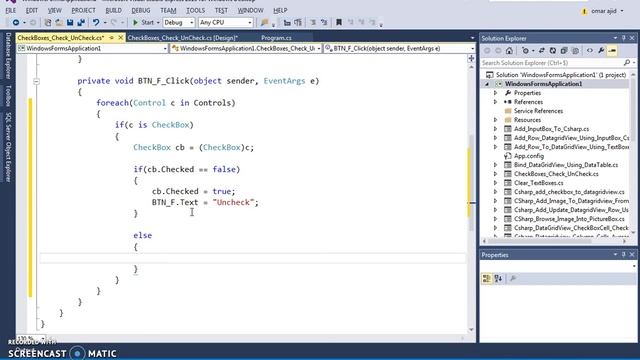Image resolution: width=640 pixels, height=360 pixels.
Task: Open the DEBUG menu
Action: [141, 10]
